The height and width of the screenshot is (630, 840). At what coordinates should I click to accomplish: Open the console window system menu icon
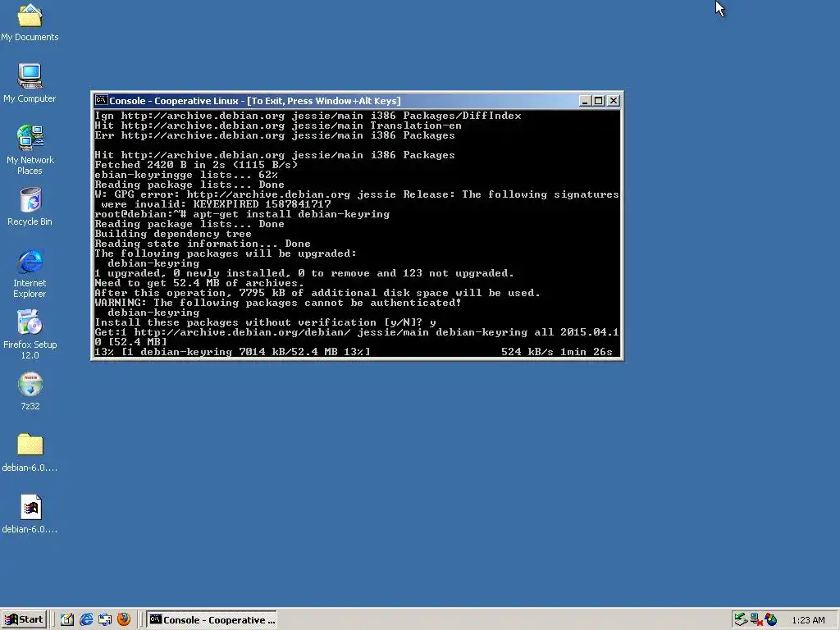coord(100,100)
